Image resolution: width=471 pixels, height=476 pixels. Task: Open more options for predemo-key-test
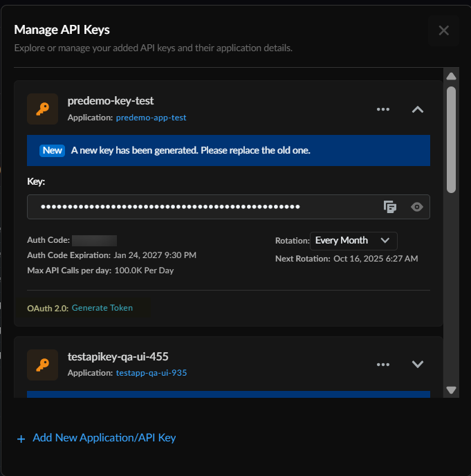383,109
